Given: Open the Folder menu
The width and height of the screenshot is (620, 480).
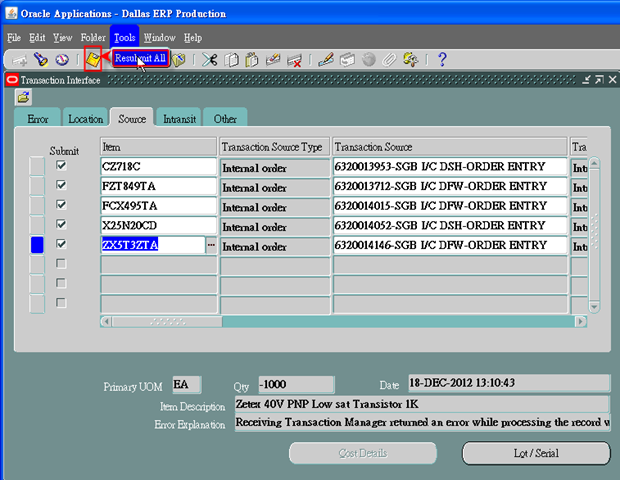Looking at the screenshot, I should click(x=93, y=38).
